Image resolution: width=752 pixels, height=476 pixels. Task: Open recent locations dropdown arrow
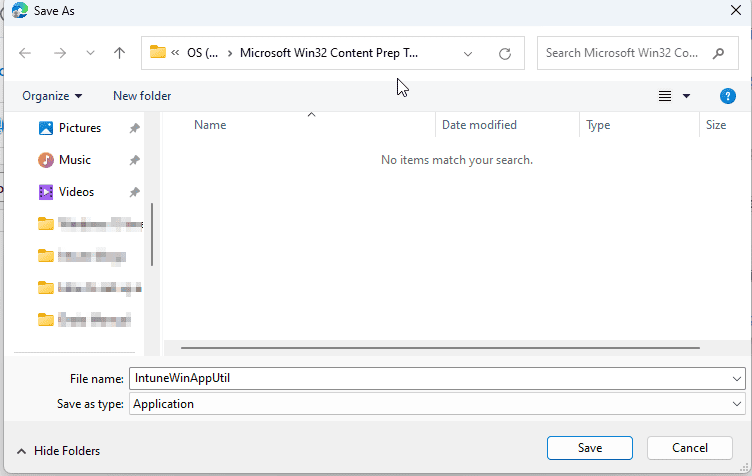[90, 53]
